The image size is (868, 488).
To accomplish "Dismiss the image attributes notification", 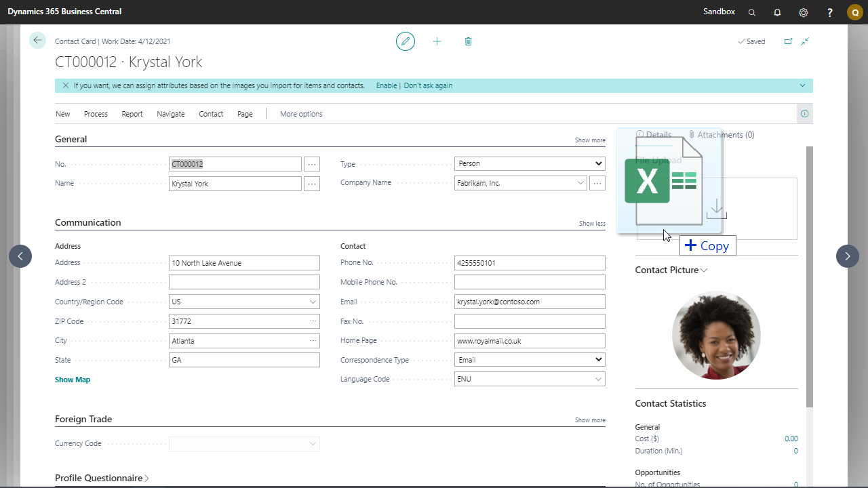I will pos(65,85).
